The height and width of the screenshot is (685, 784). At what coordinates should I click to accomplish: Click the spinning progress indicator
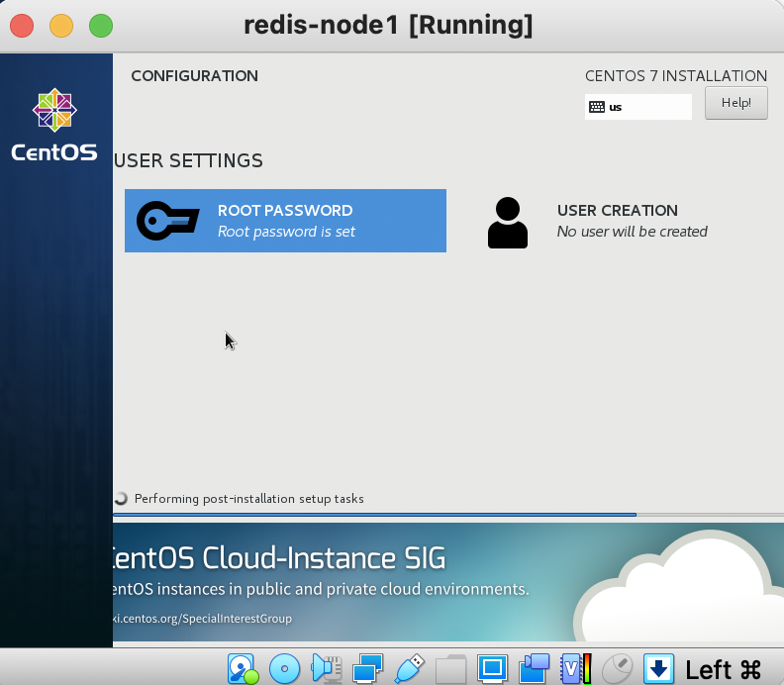121,499
